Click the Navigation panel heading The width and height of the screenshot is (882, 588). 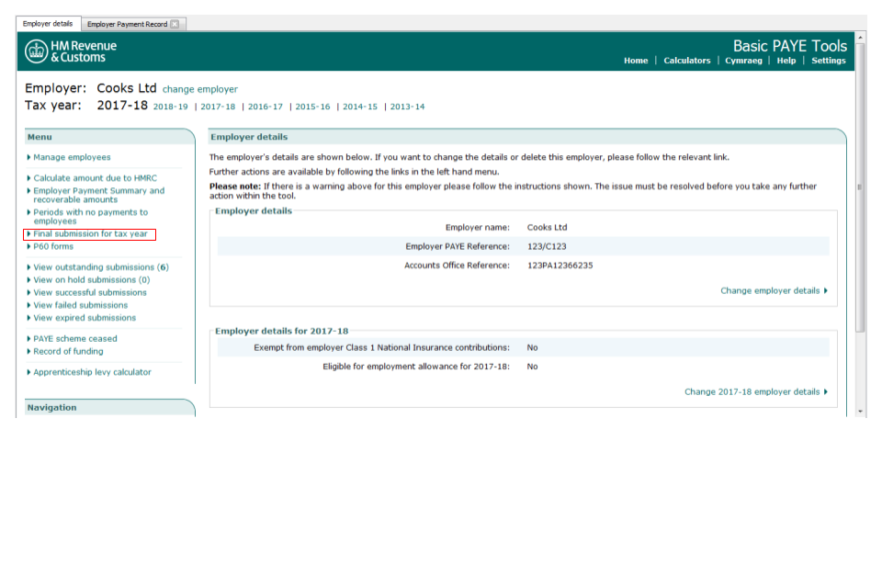pos(51,408)
